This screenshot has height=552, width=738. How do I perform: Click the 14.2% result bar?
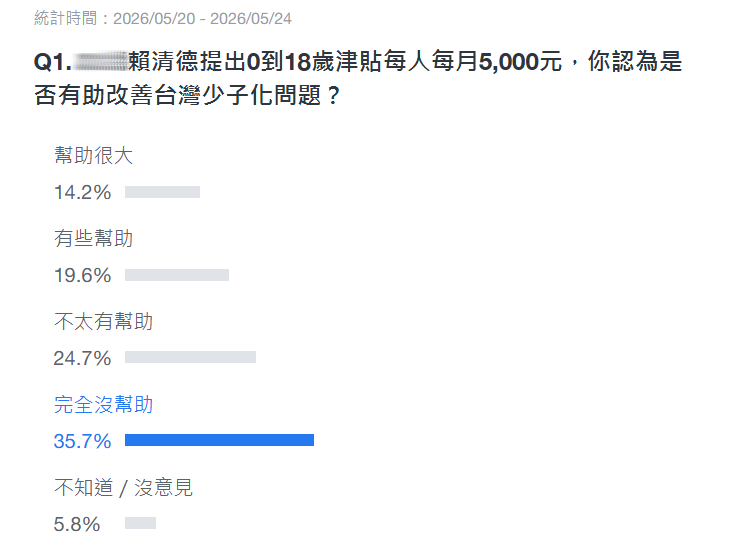(162, 192)
